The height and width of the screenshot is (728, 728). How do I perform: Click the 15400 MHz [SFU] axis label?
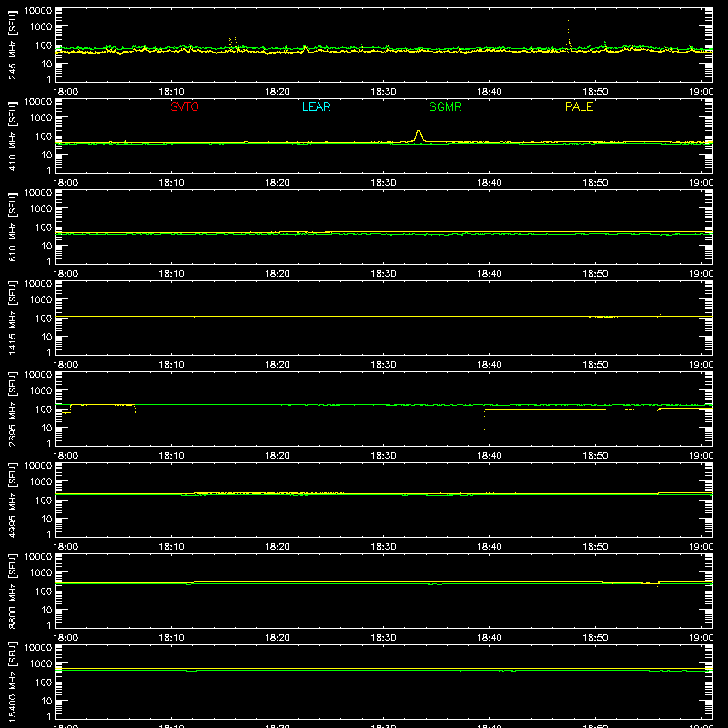tap(12, 682)
